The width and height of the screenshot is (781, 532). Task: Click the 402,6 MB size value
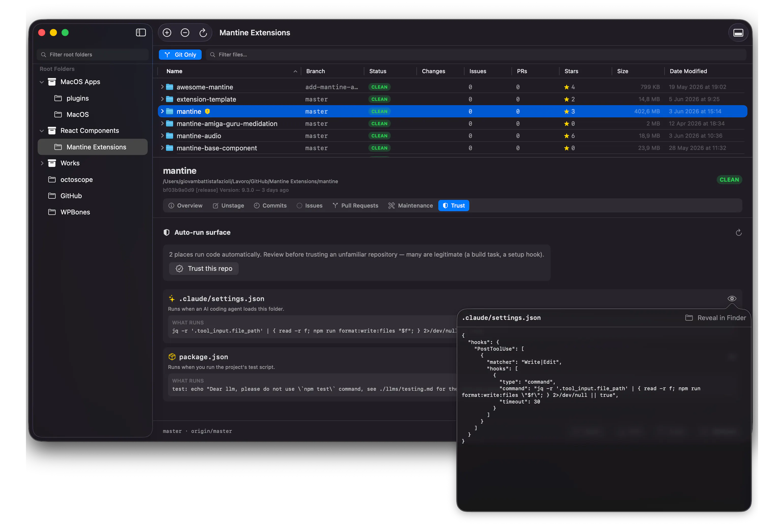647,111
